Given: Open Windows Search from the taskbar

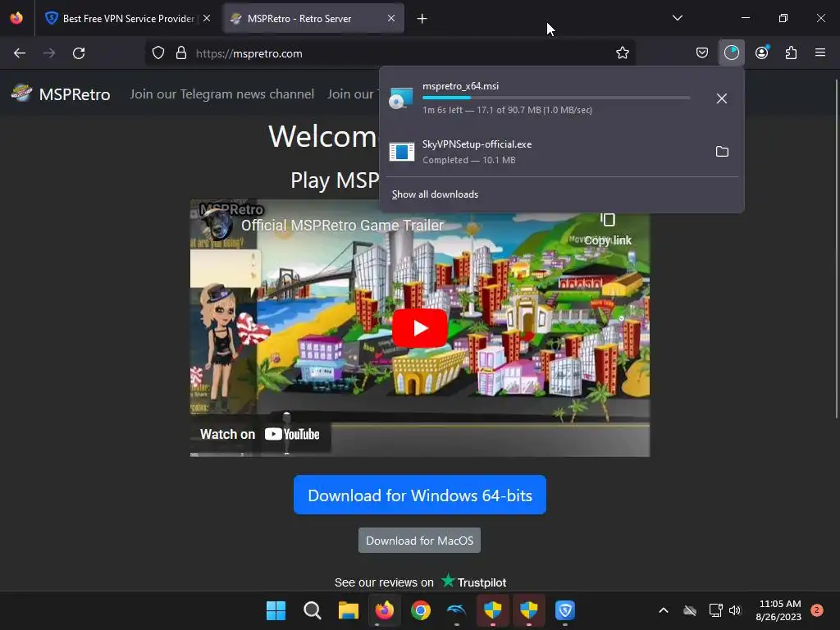Looking at the screenshot, I should click(x=313, y=610).
